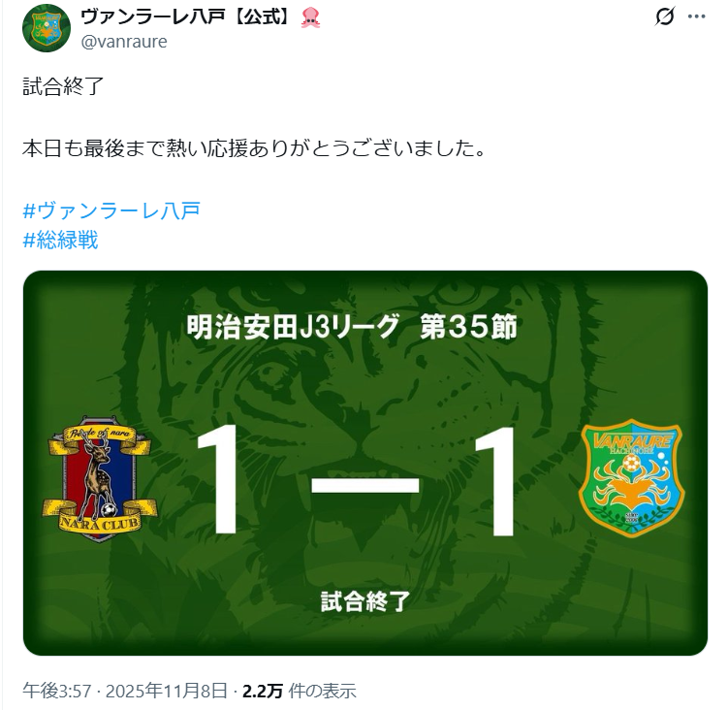
Task: Open the 午後3:57 timestamp link
Action: (56, 691)
